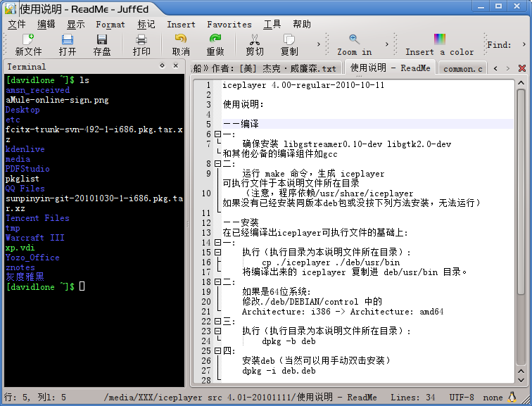Float the Terminal panel with diamond button
The image size is (532, 406).
(x=162, y=65)
